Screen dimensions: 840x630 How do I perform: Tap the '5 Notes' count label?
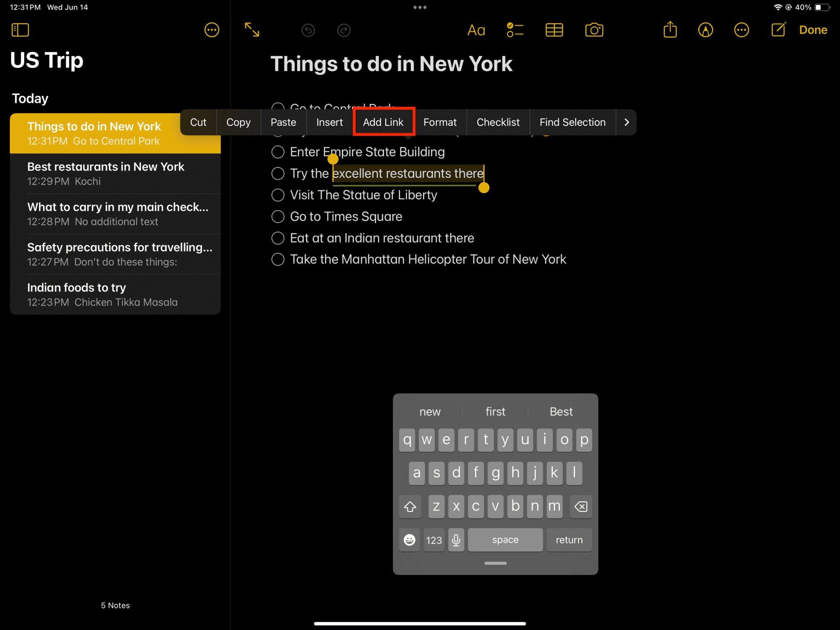click(115, 605)
